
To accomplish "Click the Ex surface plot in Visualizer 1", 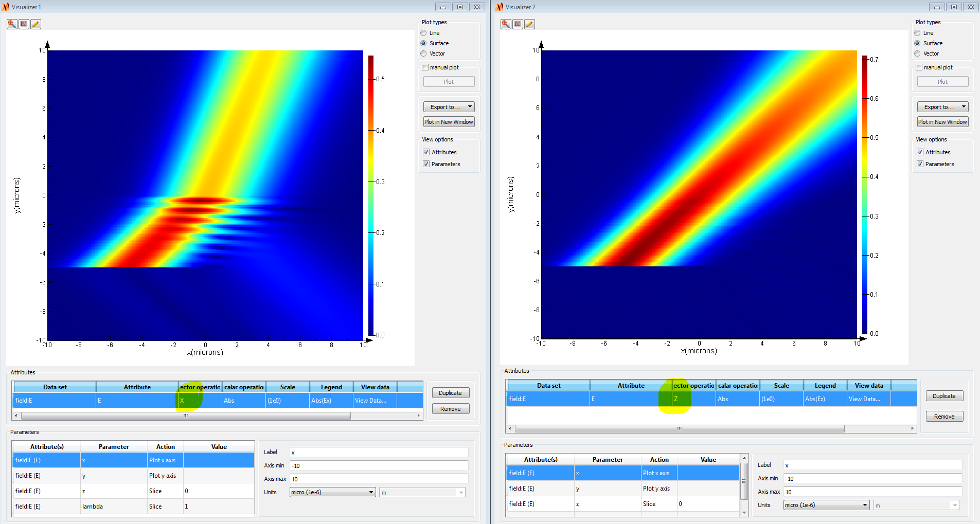I will (205, 195).
